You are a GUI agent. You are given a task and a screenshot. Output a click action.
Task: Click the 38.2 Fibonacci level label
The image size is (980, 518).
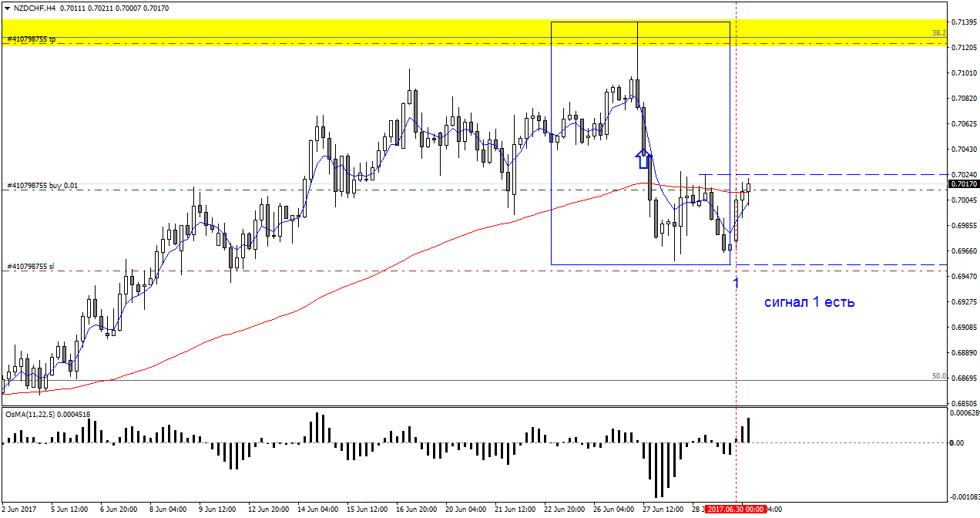point(938,33)
